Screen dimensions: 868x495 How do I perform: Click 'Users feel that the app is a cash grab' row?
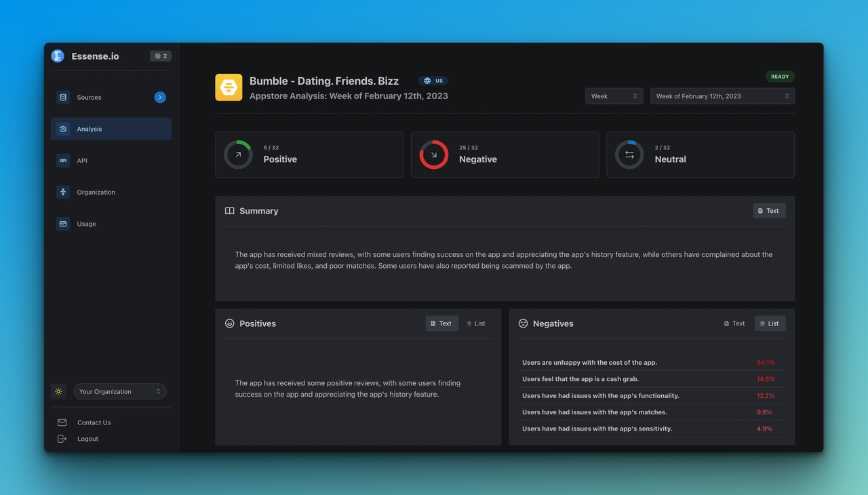tap(652, 379)
